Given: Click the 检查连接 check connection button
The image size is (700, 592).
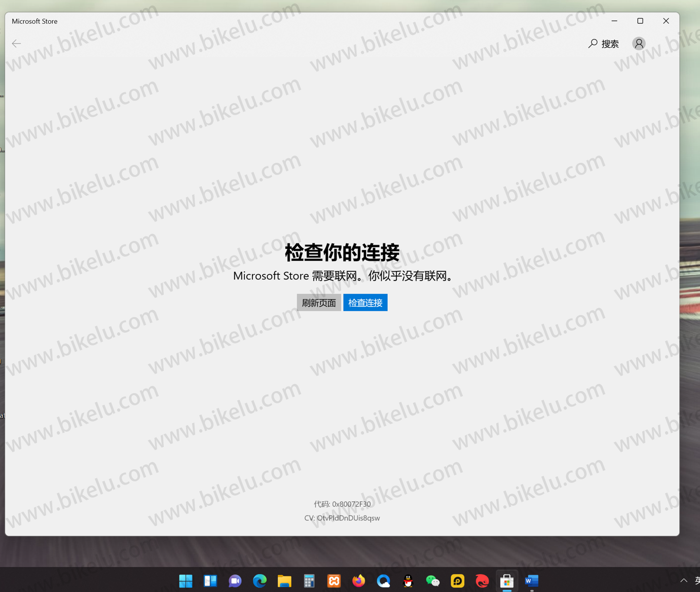Looking at the screenshot, I should (x=365, y=302).
